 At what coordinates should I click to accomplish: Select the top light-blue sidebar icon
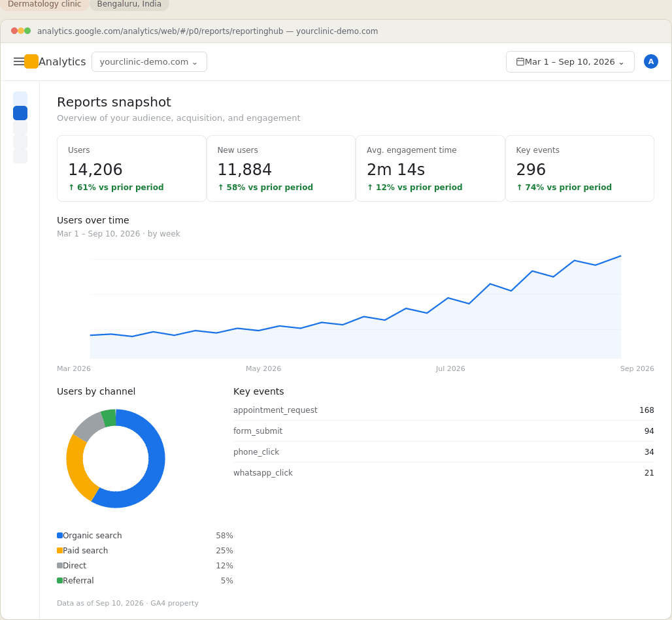point(20,99)
